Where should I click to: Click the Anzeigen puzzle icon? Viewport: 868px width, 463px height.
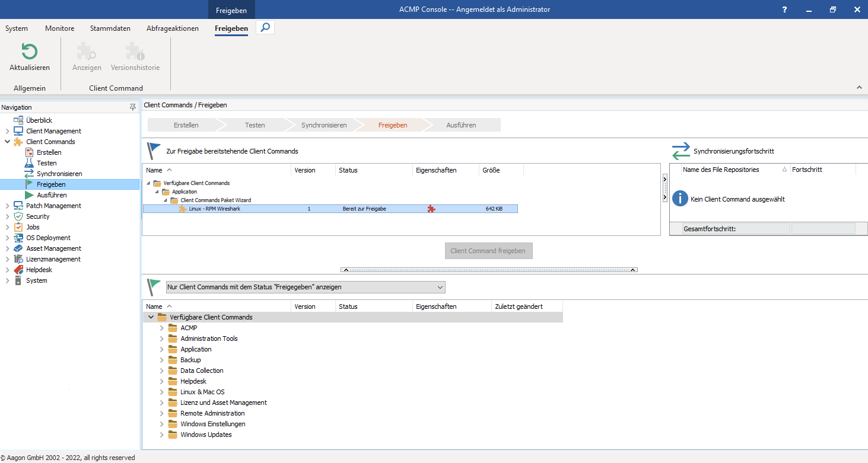pyautogui.click(x=87, y=51)
